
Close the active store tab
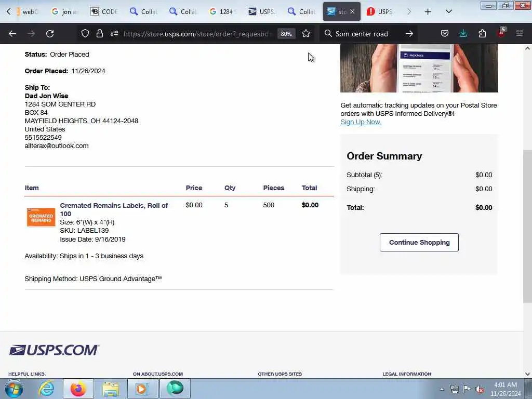point(352,11)
